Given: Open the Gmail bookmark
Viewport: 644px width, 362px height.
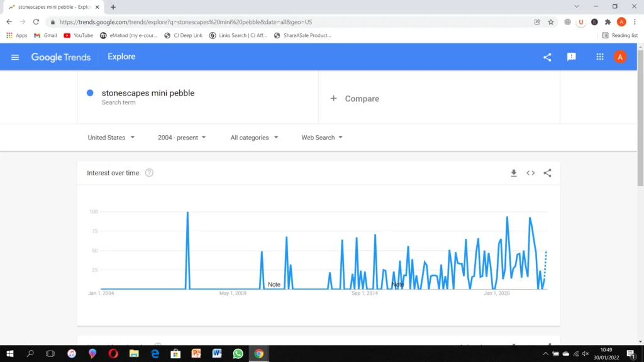Looking at the screenshot, I should [x=45, y=35].
